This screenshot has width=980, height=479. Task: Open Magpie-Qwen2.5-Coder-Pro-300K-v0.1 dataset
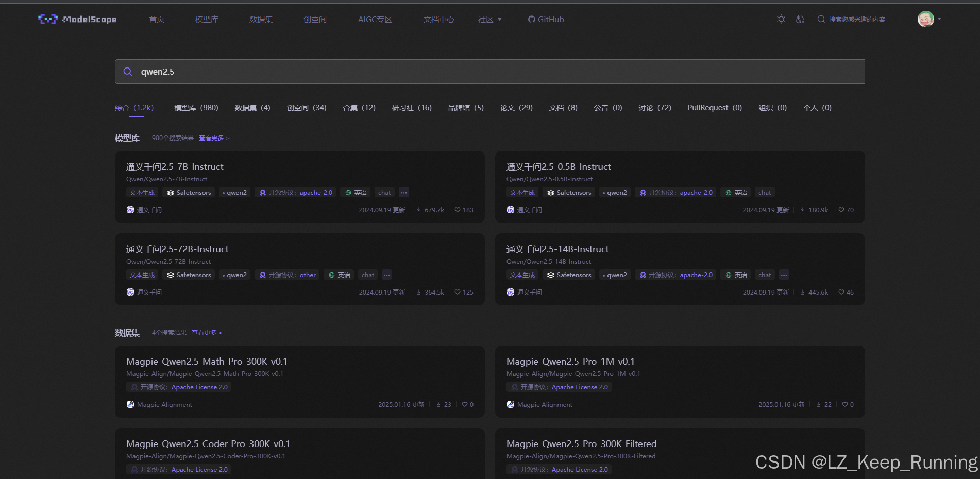[x=208, y=444]
